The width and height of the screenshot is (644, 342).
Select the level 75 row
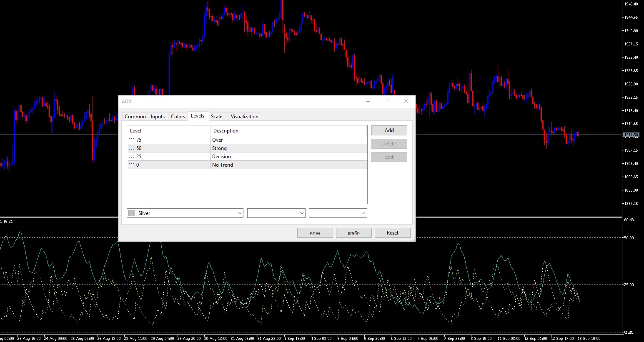[x=247, y=140]
